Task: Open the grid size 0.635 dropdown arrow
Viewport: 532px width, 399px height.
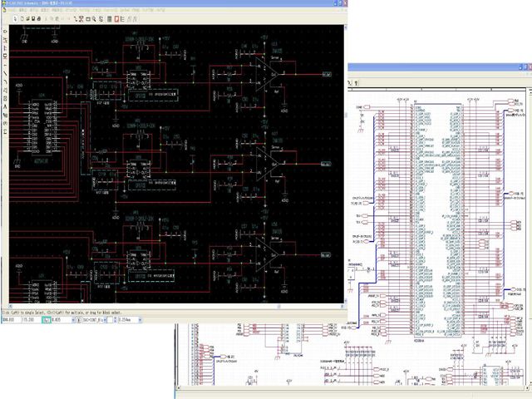Action: (73, 320)
